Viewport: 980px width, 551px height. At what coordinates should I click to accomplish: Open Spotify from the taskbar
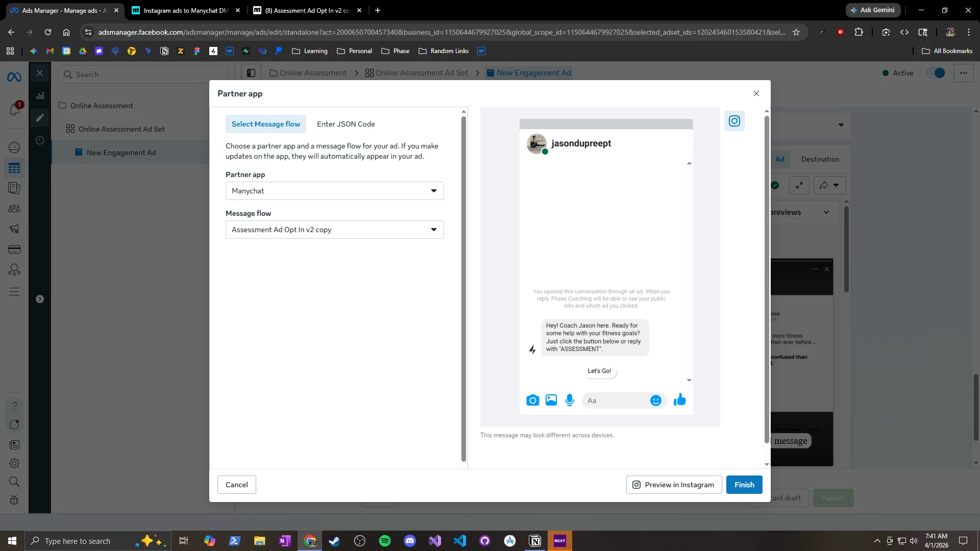click(x=385, y=541)
